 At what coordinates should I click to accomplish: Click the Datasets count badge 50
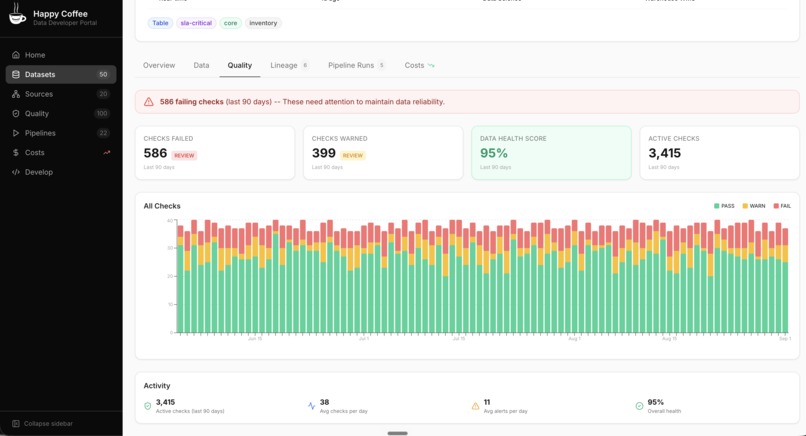coord(103,75)
